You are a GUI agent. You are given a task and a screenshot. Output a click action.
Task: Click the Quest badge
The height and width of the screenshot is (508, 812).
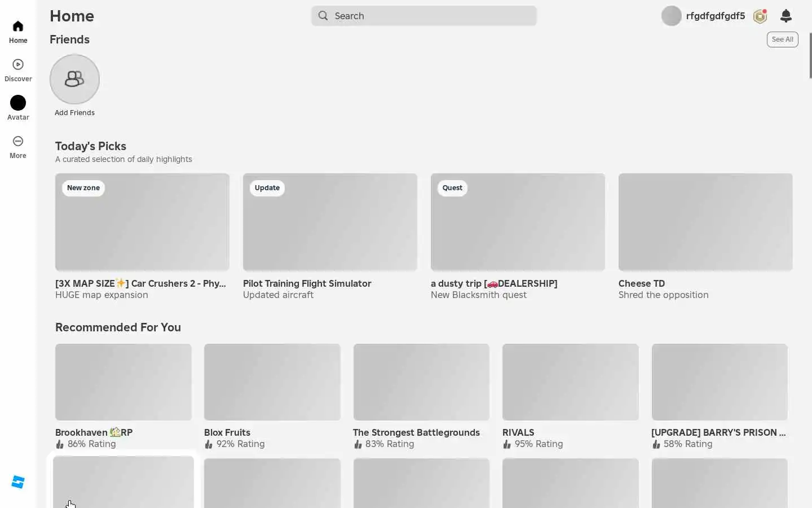pyautogui.click(x=452, y=188)
